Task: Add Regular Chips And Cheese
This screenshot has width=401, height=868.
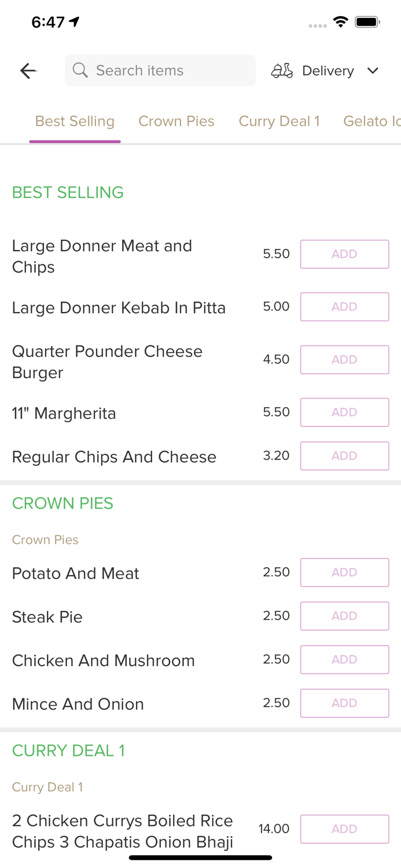Action: [x=344, y=455]
